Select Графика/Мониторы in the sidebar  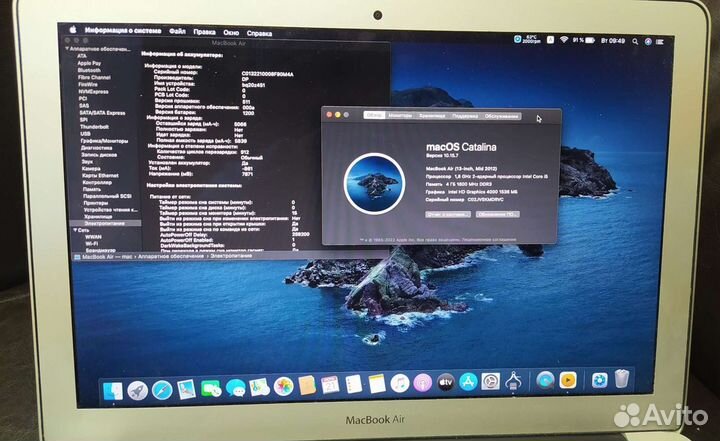[x=104, y=141]
